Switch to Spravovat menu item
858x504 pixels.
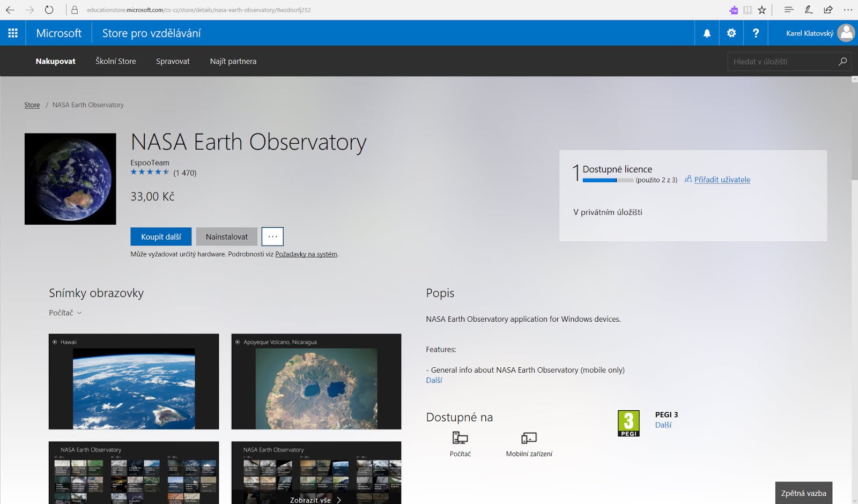[173, 61]
